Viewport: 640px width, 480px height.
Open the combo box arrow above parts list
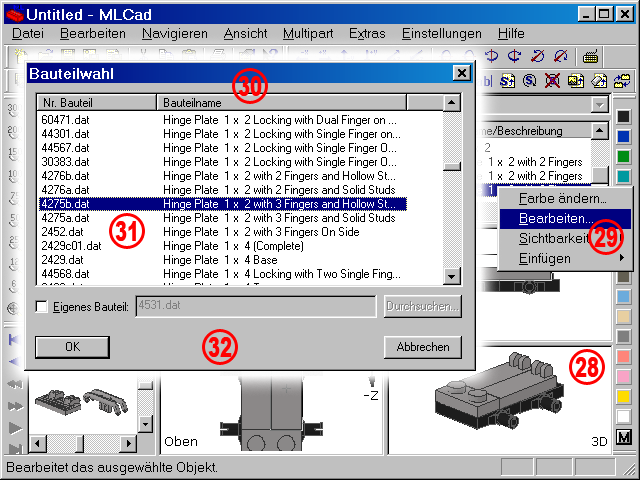[599, 105]
